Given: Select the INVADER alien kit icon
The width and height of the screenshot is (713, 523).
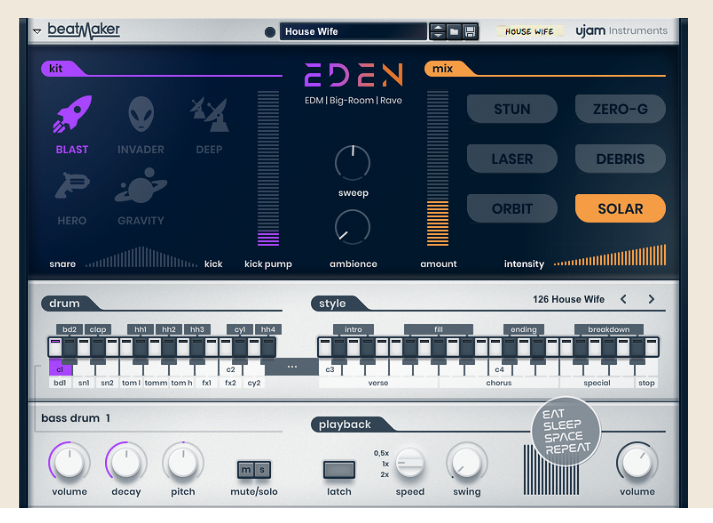Looking at the screenshot, I should coord(141,114).
